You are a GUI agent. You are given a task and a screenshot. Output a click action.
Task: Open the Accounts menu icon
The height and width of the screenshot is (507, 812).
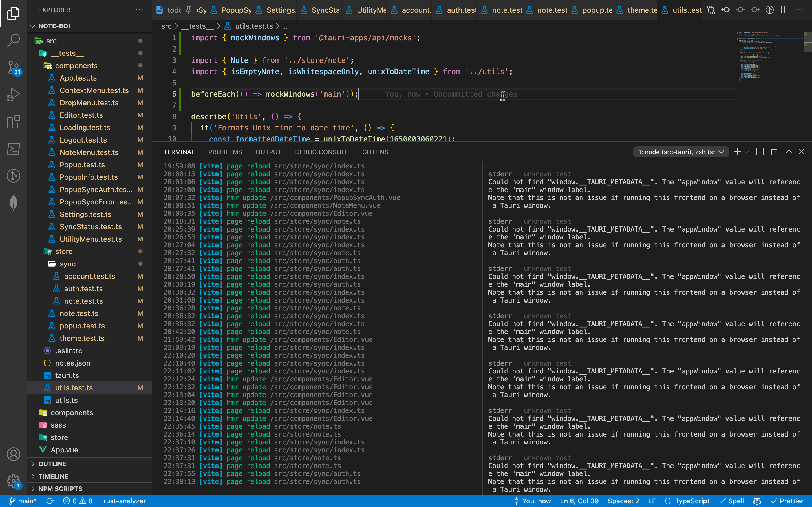pyautogui.click(x=14, y=454)
